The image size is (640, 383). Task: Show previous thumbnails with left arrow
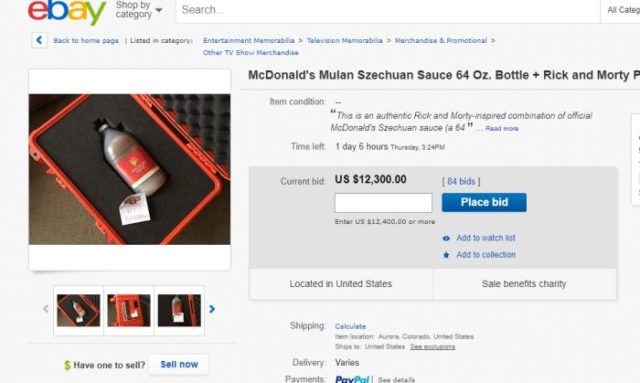pyautogui.click(x=46, y=309)
